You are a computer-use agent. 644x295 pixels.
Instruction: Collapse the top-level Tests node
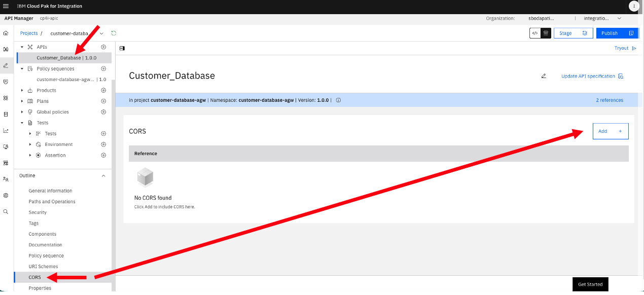click(22, 123)
